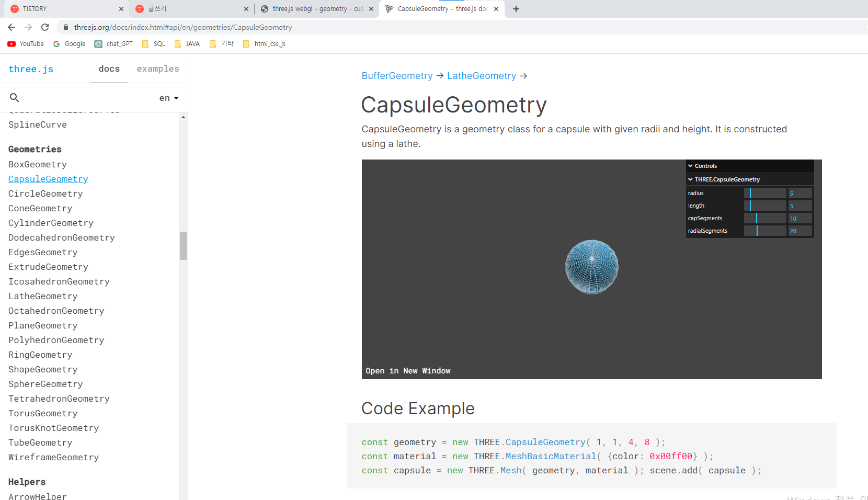Adjust the capSegments slider
868x500 pixels.
765,218
